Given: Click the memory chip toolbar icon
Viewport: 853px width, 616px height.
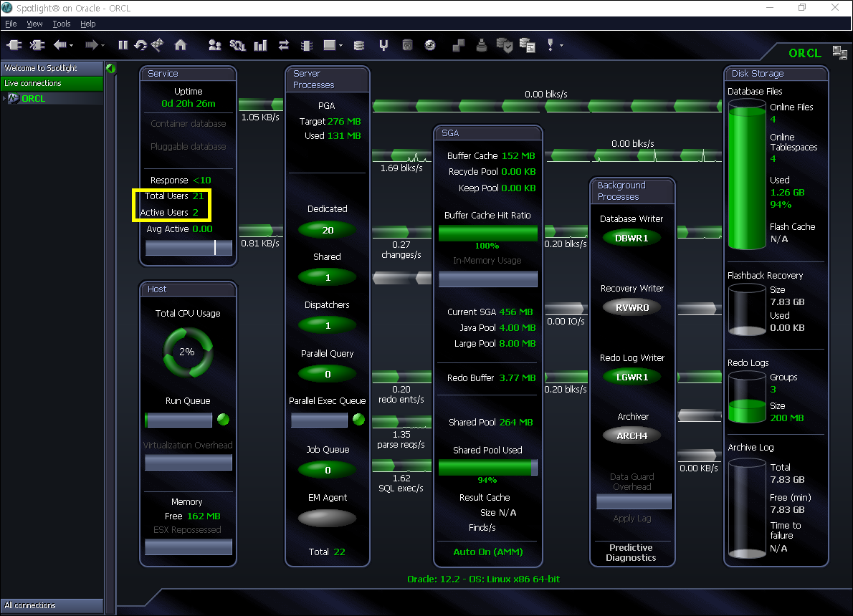Looking at the screenshot, I should tap(307, 45).
